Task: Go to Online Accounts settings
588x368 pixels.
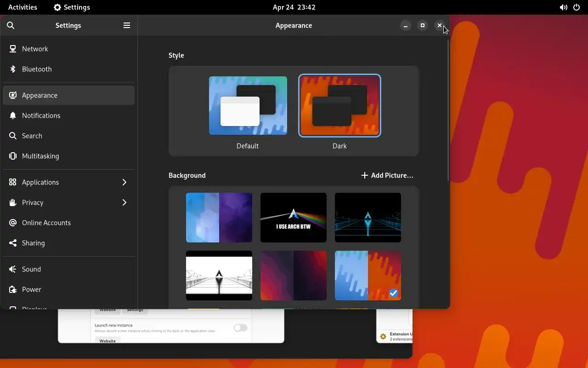Action: [68, 223]
